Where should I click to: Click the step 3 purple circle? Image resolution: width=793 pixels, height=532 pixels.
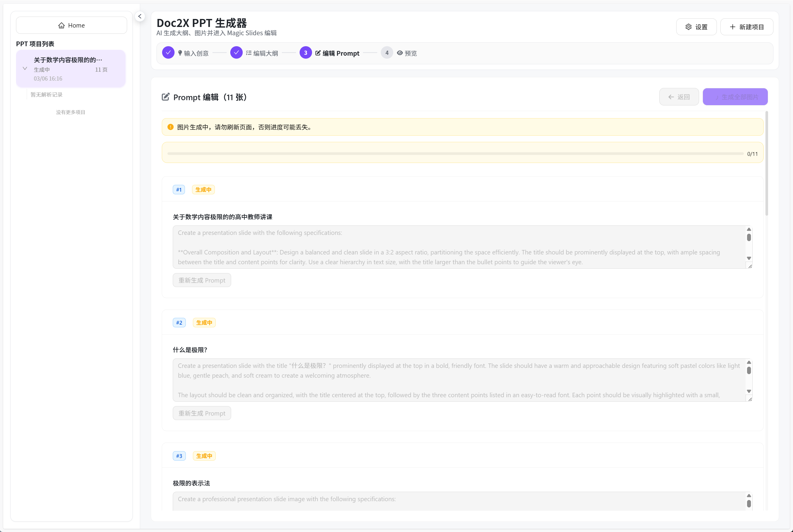coord(306,53)
